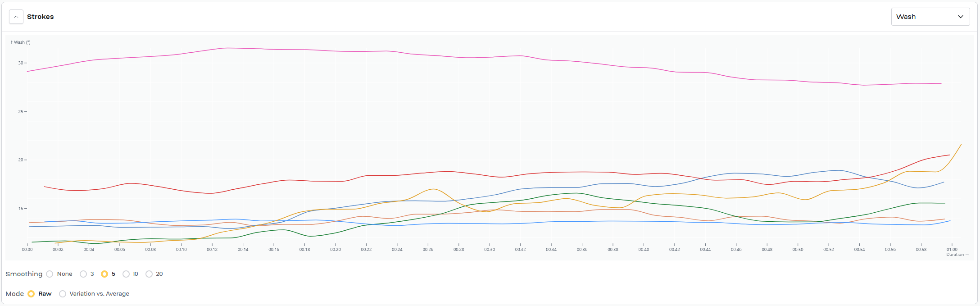This screenshot has height=306, width=980.
Task: Click the 00:00 tick on the Duration axis
Action: click(27, 249)
